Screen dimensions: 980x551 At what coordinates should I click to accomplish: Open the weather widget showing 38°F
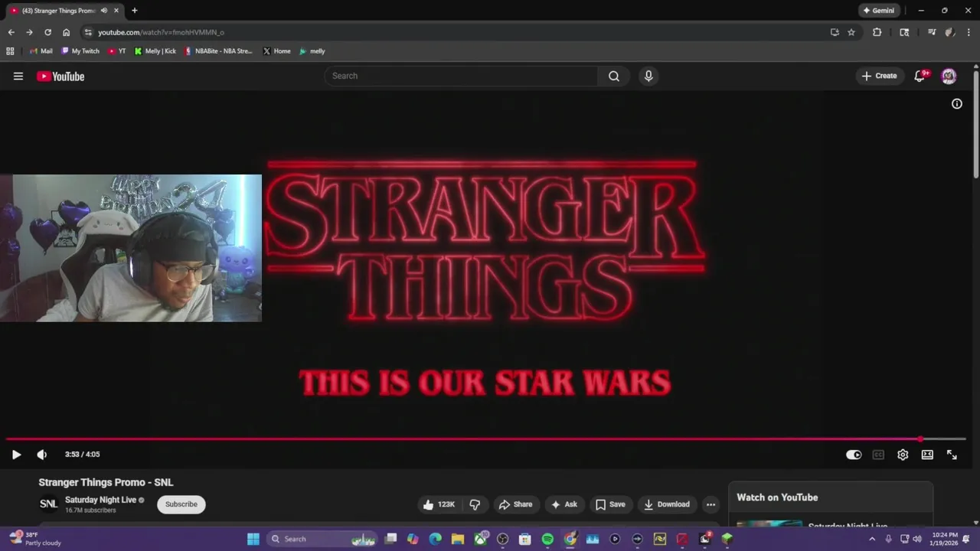coord(34,539)
